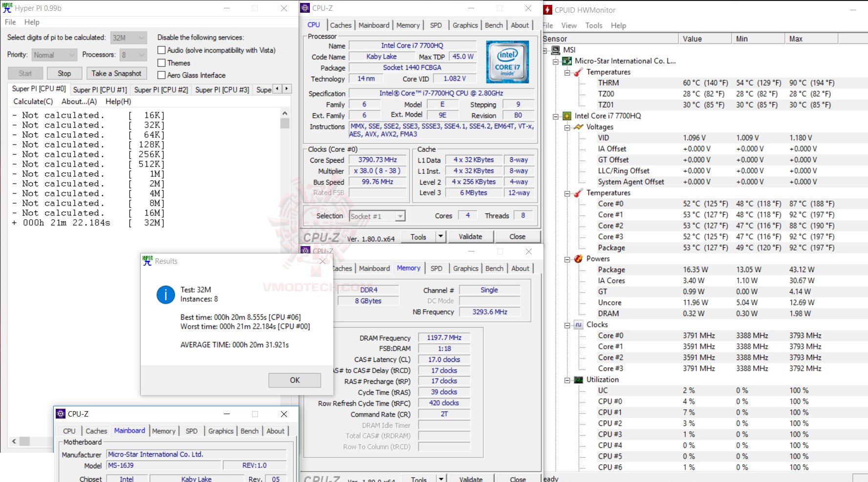The image size is (868, 482).
Task: Open the SPD tab in CPU-Z Memory window
Action: pos(436,269)
